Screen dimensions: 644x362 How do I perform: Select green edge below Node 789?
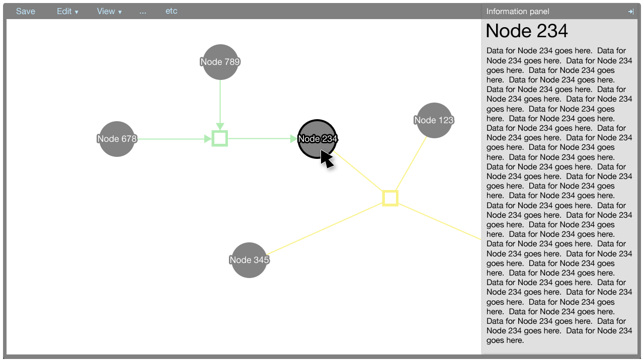click(220, 101)
